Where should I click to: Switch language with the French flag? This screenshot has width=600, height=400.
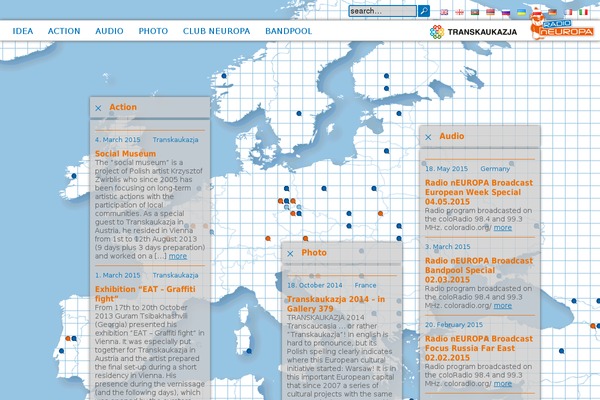(x=568, y=12)
